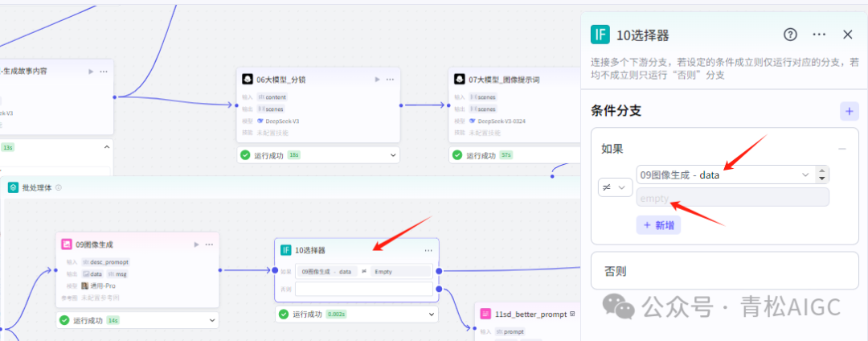Click the 如果 output port on 10选择器 node
Viewport: 868px width, 341px height.
coord(439,271)
